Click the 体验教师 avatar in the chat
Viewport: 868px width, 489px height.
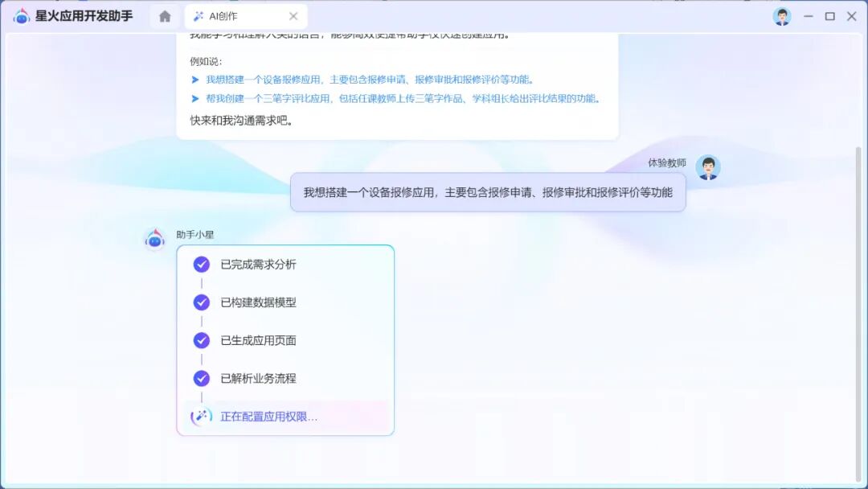707,166
